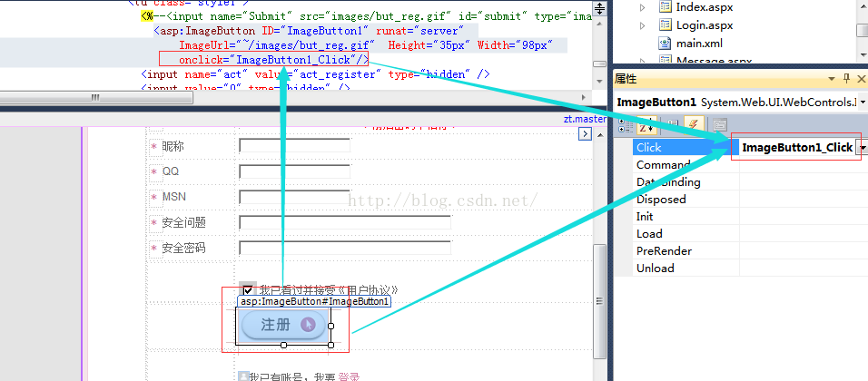Pin the Properties panel

pos(846,79)
